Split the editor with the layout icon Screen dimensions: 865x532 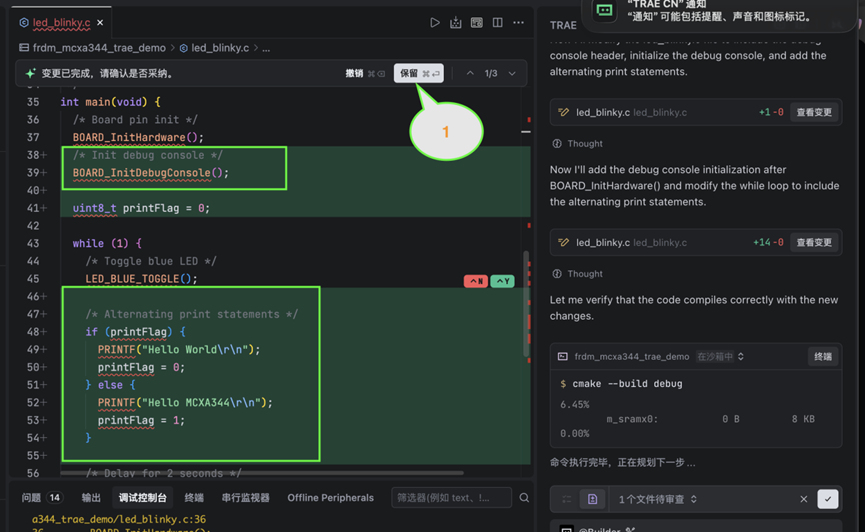[x=498, y=23]
